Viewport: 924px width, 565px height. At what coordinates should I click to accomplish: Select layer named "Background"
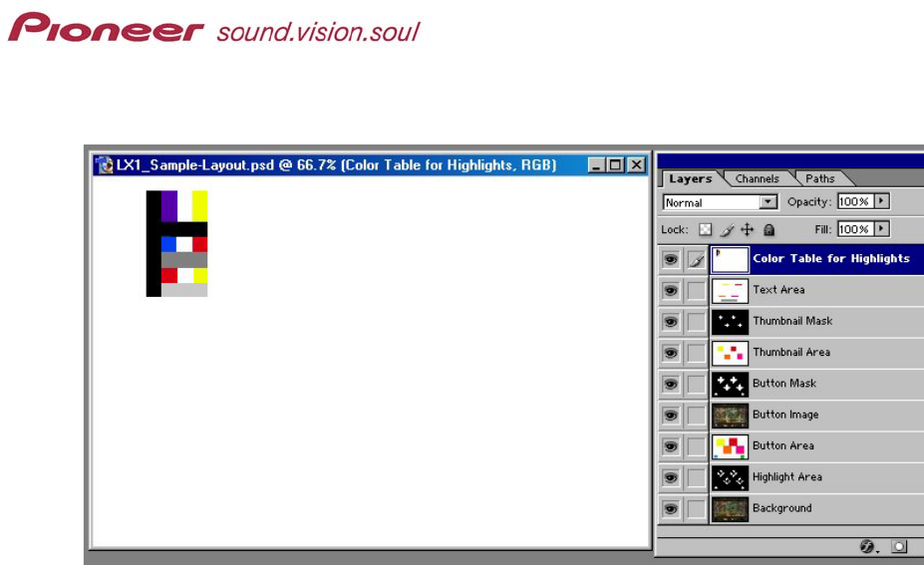click(x=782, y=508)
